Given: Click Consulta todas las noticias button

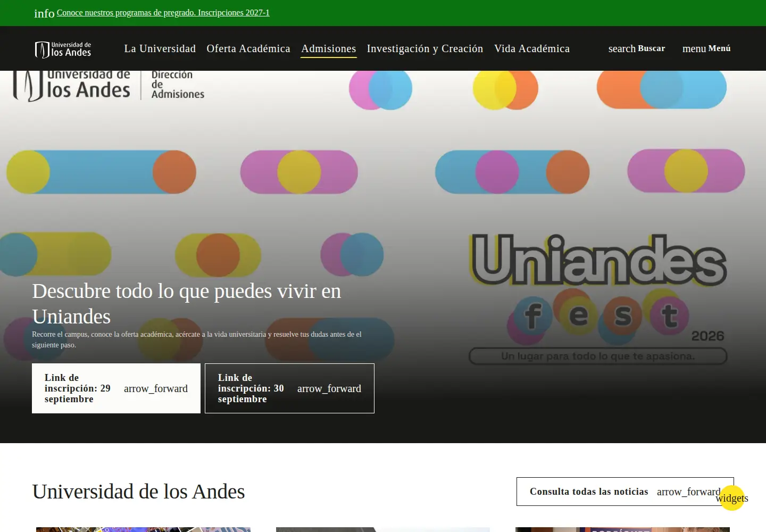Looking at the screenshot, I should click(625, 492).
